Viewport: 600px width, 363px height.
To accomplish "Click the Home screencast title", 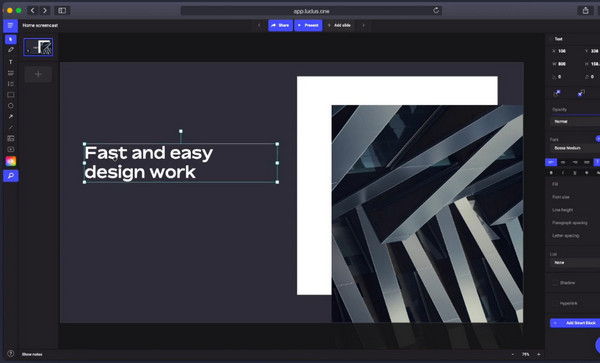I will [40, 25].
